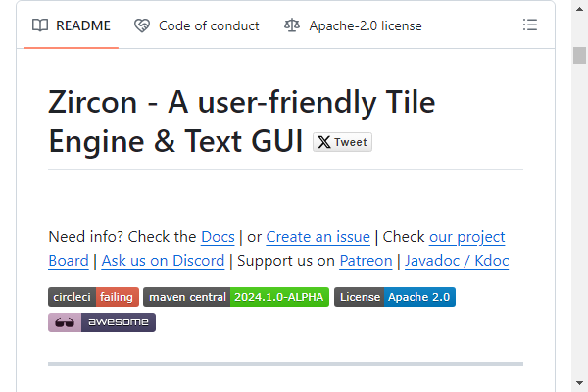Click the scrollbar up arrow
Screen dimensions: 588x392
(x=579, y=9)
